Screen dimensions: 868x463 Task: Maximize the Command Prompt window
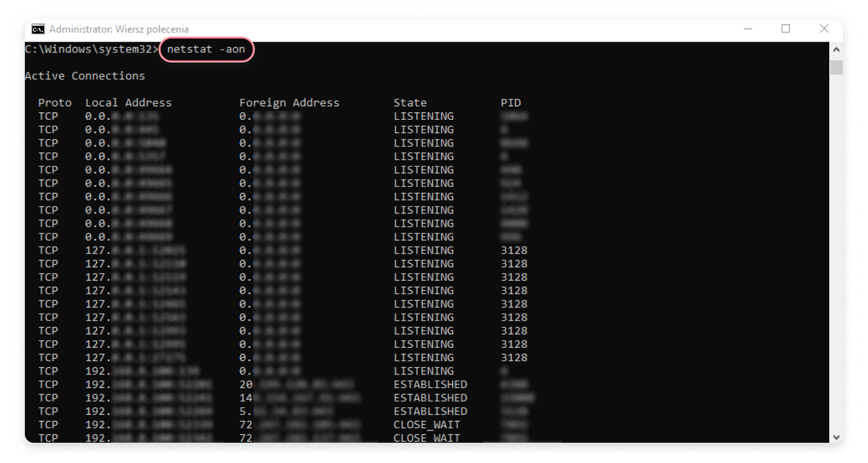[786, 29]
